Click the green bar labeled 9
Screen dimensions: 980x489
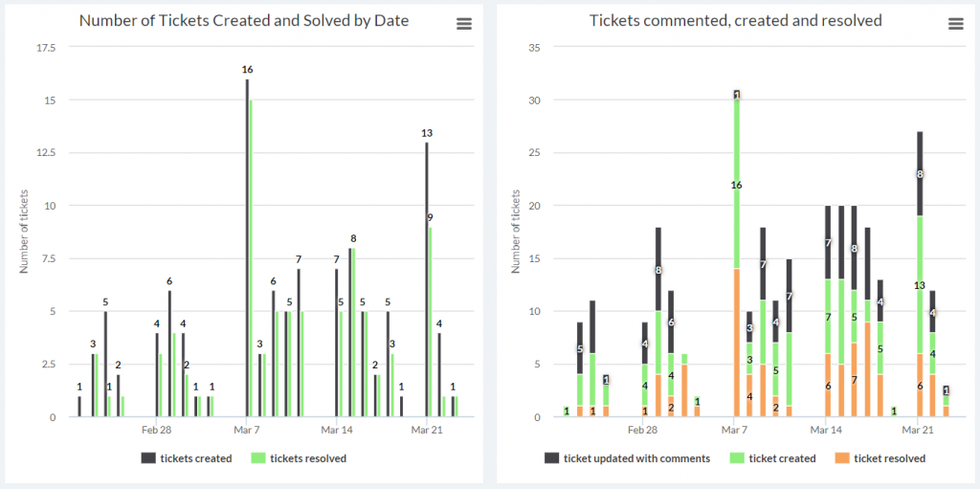coord(431,322)
